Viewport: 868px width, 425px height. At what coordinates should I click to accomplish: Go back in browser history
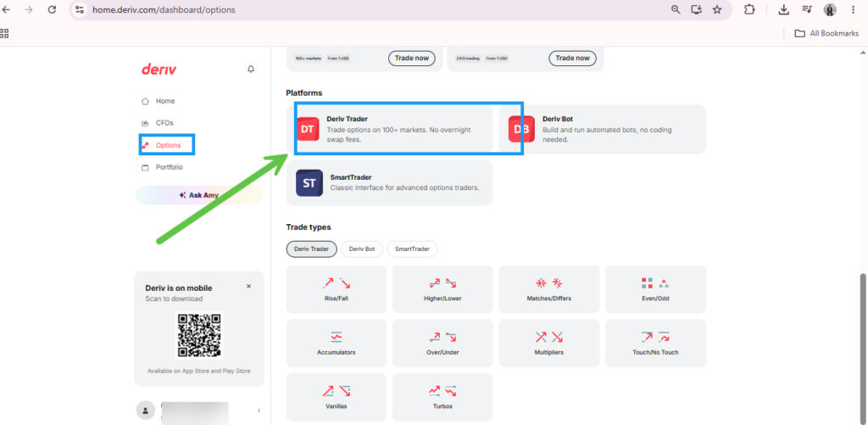tap(7, 9)
